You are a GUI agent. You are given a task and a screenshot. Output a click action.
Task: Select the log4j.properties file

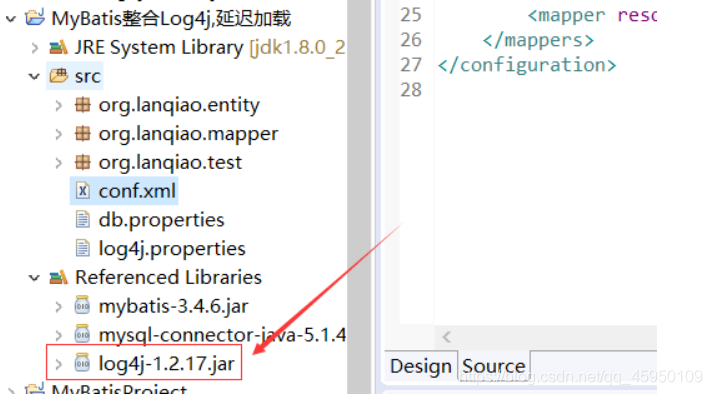click(172, 248)
